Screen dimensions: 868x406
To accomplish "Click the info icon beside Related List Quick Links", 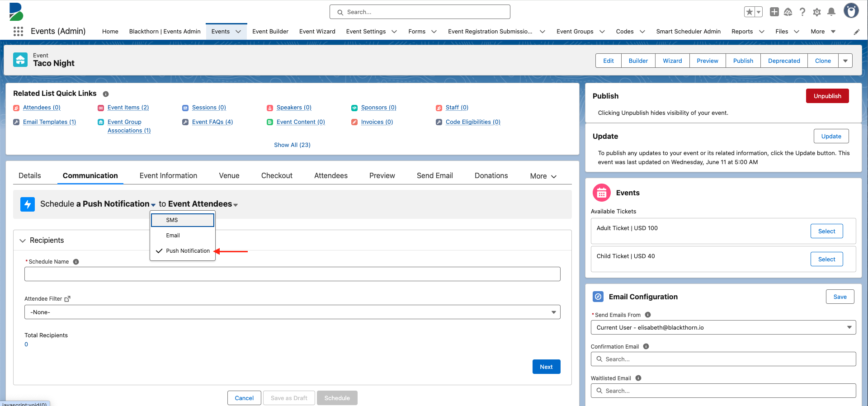I will coord(106,94).
